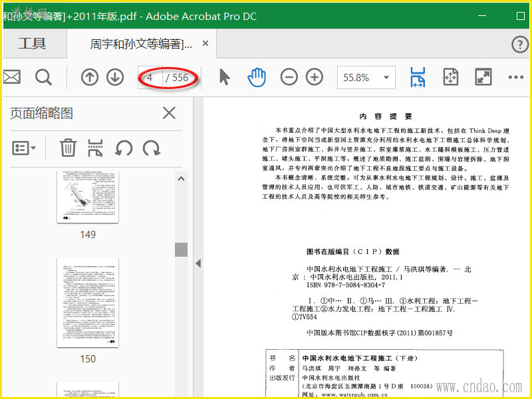Go to previous page with up arrow
Viewport: 532px width, 399px height.
click(x=90, y=77)
